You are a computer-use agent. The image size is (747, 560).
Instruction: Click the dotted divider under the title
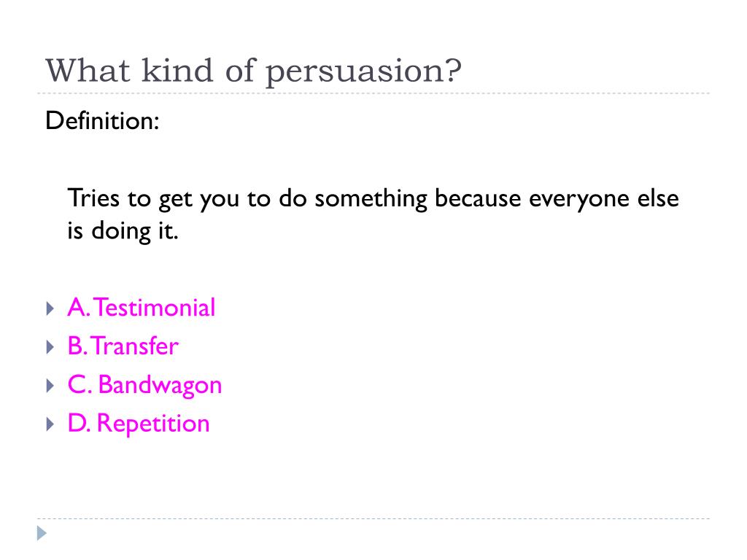[x=373, y=93]
